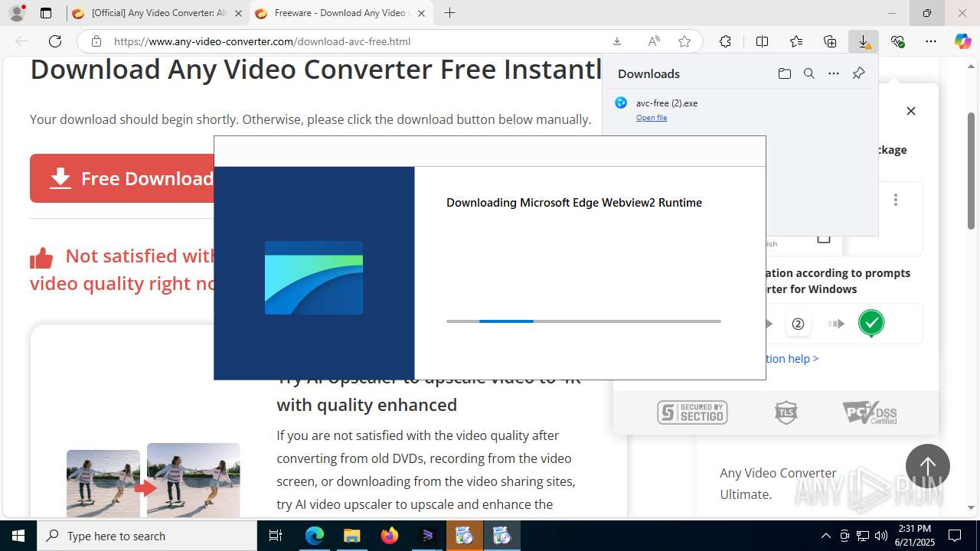980x551 pixels.
Task: Open Windows Start menu
Action: (18, 536)
